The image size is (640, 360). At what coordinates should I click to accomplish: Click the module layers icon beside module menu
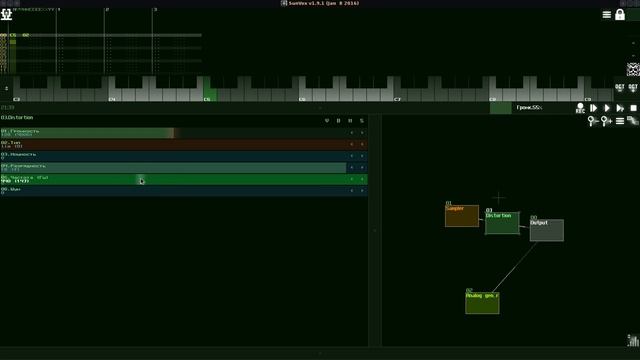(633, 121)
